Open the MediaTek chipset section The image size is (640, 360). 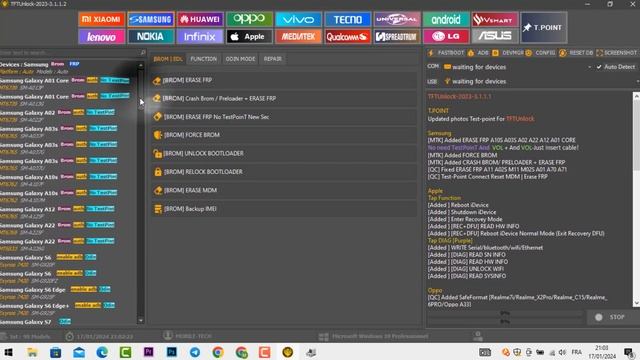tap(298, 37)
